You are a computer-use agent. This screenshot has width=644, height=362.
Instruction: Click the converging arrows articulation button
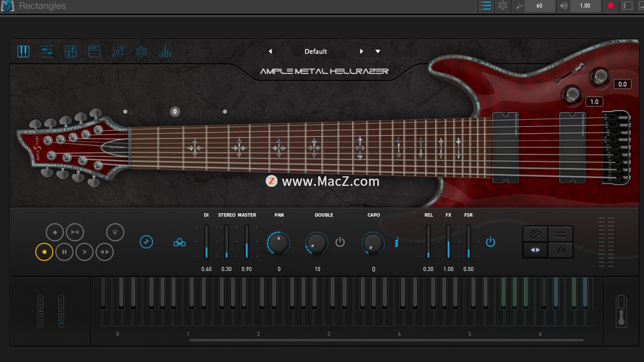[x=75, y=232]
